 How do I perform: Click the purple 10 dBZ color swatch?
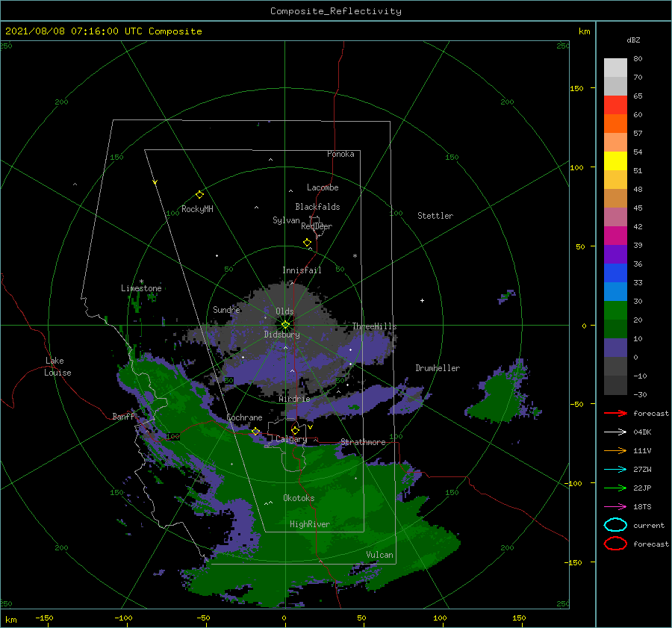(x=615, y=348)
